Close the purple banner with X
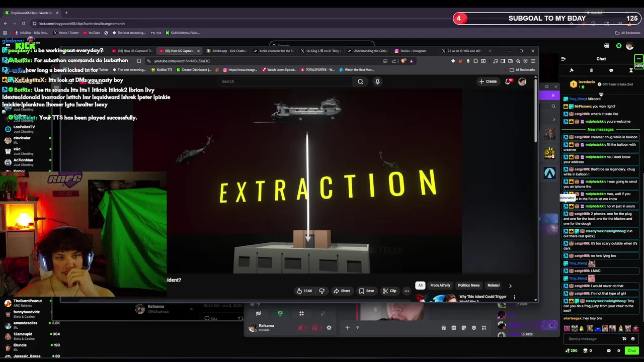The width and height of the screenshot is (644, 362). (553, 96)
